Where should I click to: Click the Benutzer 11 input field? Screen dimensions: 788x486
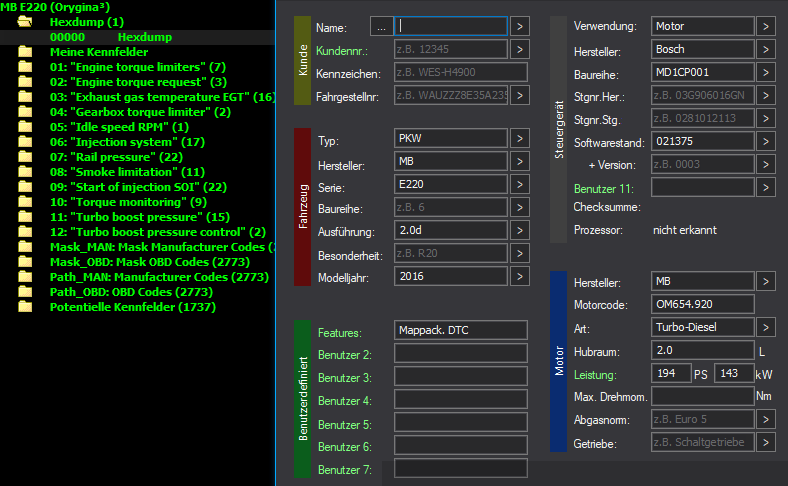[703, 187]
